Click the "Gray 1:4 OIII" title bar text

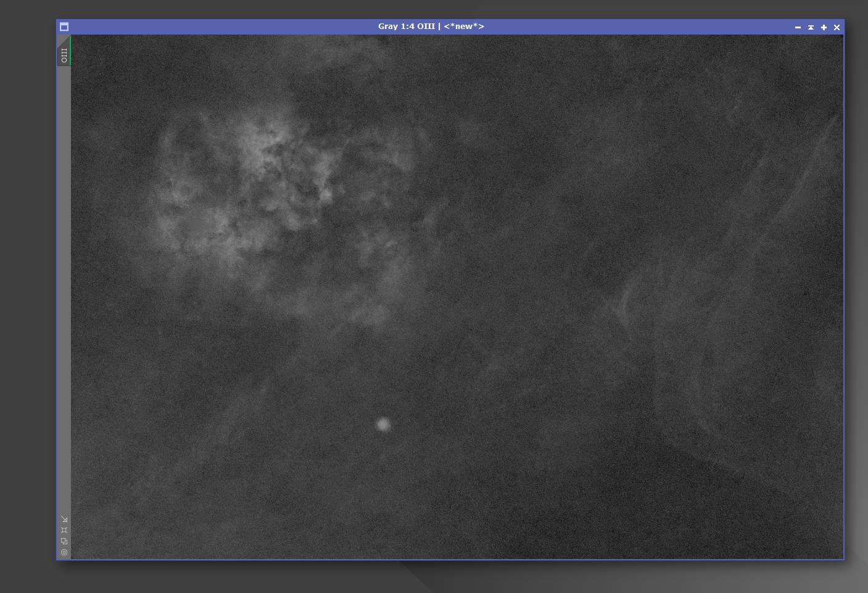431,27
